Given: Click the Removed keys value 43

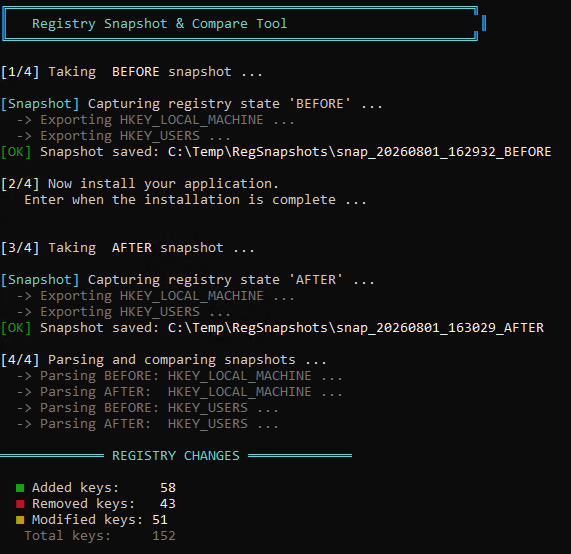Looking at the screenshot, I should pos(168,504).
